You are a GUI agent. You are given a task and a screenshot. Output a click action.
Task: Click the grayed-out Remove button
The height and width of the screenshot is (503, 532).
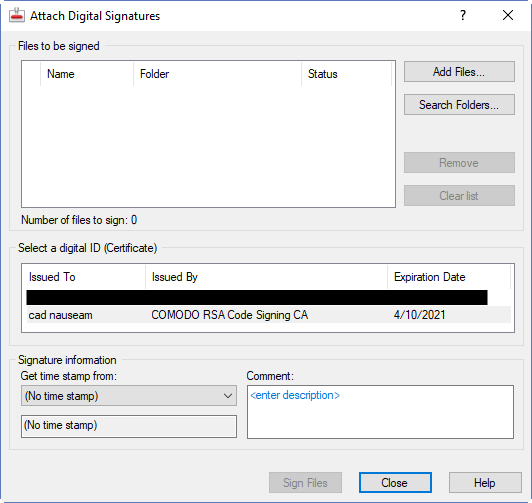coord(459,162)
